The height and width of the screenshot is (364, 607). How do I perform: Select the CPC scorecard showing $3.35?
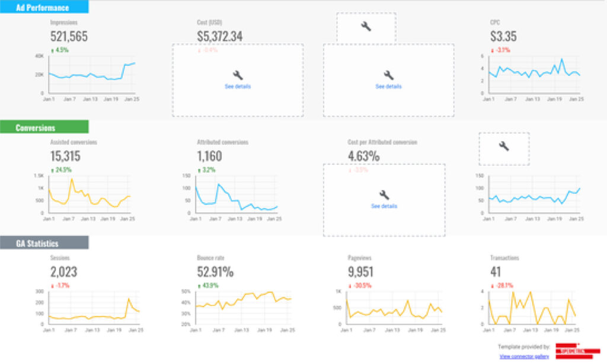503,37
